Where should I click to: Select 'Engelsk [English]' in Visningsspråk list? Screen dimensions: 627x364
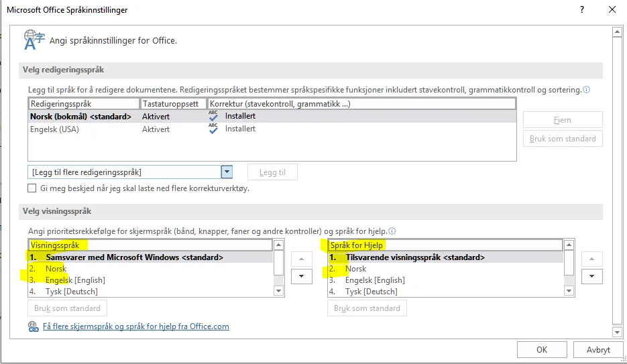click(x=151, y=280)
